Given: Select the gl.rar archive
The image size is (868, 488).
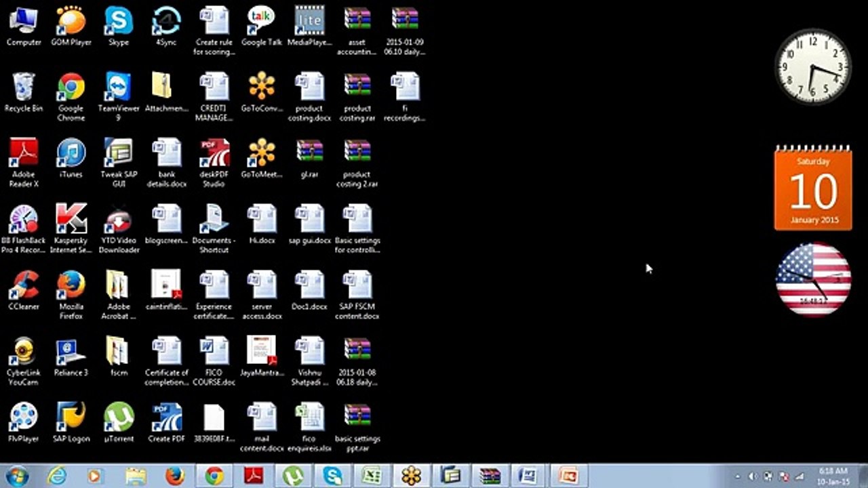Looking at the screenshot, I should (309, 159).
